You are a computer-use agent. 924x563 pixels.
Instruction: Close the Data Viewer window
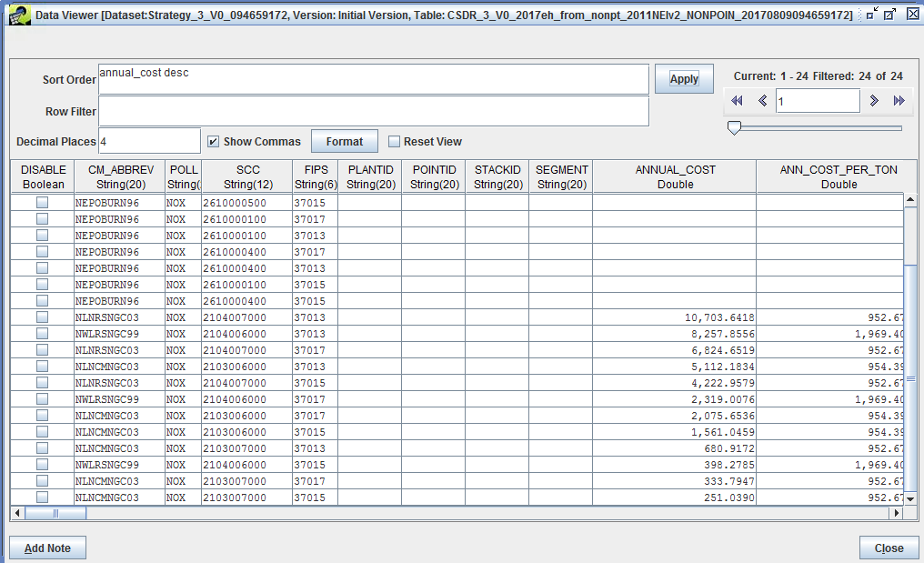tap(889, 548)
